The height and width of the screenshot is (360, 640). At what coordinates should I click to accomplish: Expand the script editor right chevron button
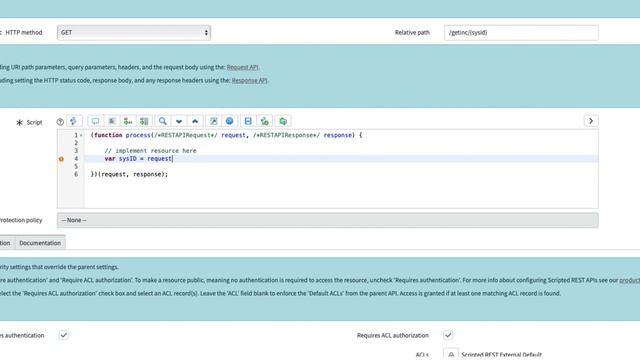point(591,121)
